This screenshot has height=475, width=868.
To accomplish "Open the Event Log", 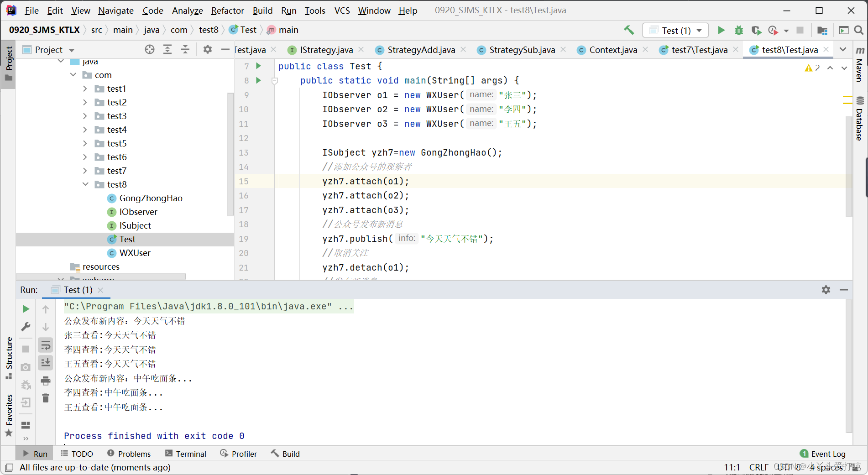I will point(823,454).
